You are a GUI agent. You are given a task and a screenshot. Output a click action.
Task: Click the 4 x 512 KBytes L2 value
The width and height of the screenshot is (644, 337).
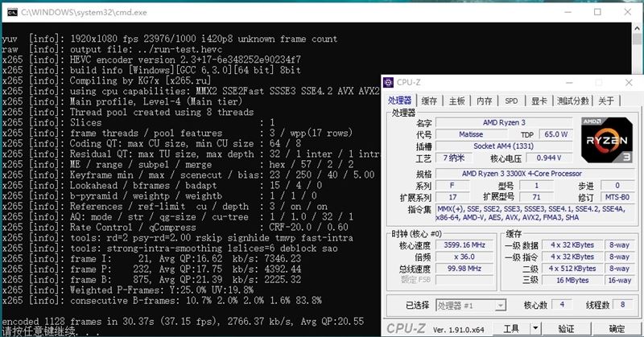pyautogui.click(x=572, y=269)
